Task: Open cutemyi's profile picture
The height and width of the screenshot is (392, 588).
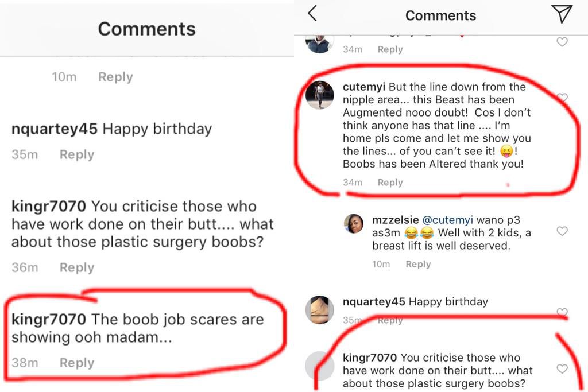Action: pos(320,95)
